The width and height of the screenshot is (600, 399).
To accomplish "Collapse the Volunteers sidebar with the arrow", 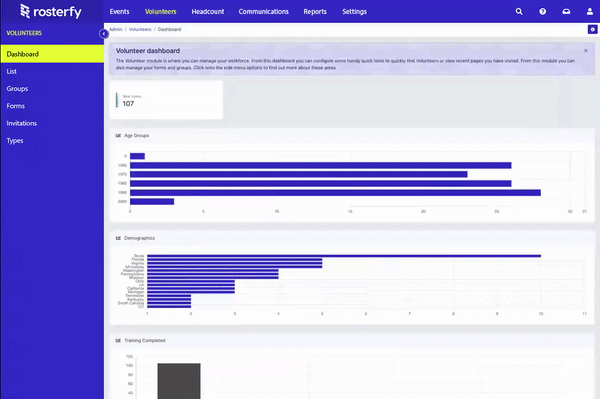I will [x=104, y=34].
